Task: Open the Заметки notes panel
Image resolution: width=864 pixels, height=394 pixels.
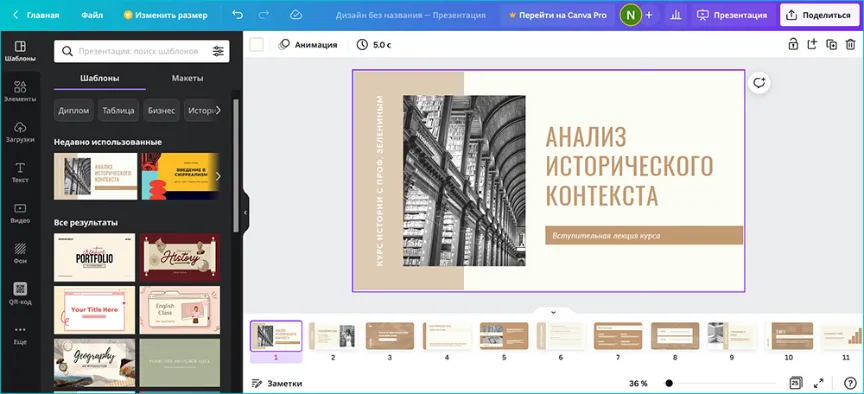Action: point(277,383)
